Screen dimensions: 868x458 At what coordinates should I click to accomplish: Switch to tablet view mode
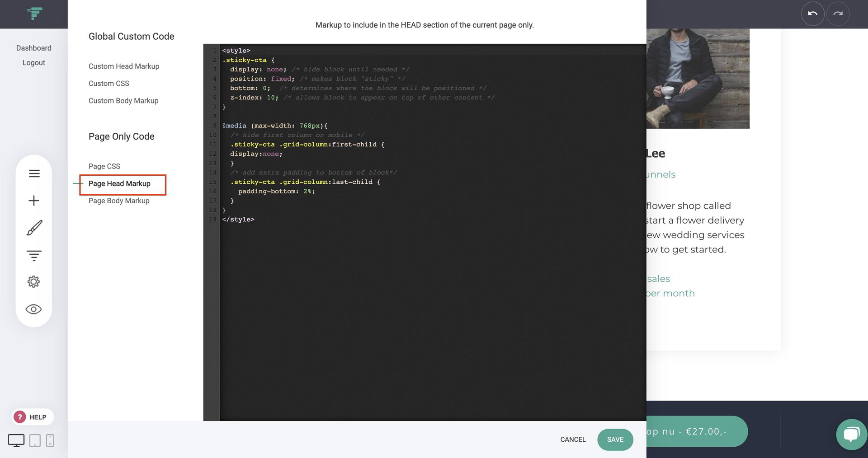35,440
